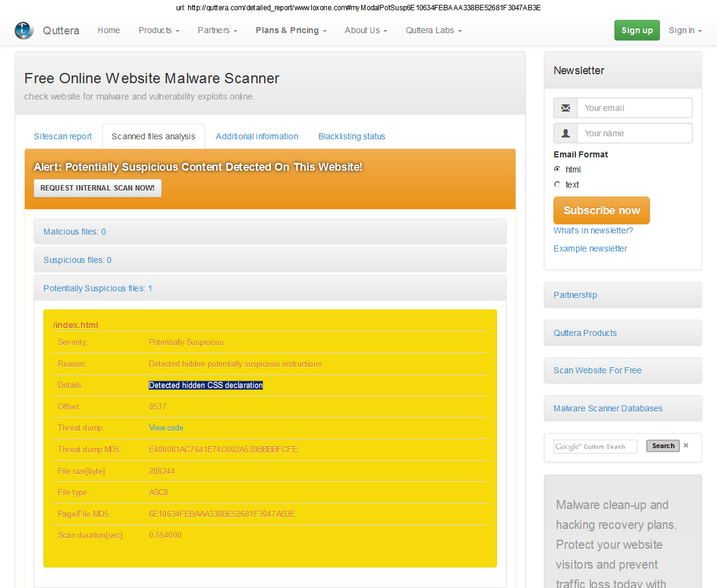The width and height of the screenshot is (717, 588).
Task: Collapse the Potentially Suspicious files section
Action: [98, 288]
